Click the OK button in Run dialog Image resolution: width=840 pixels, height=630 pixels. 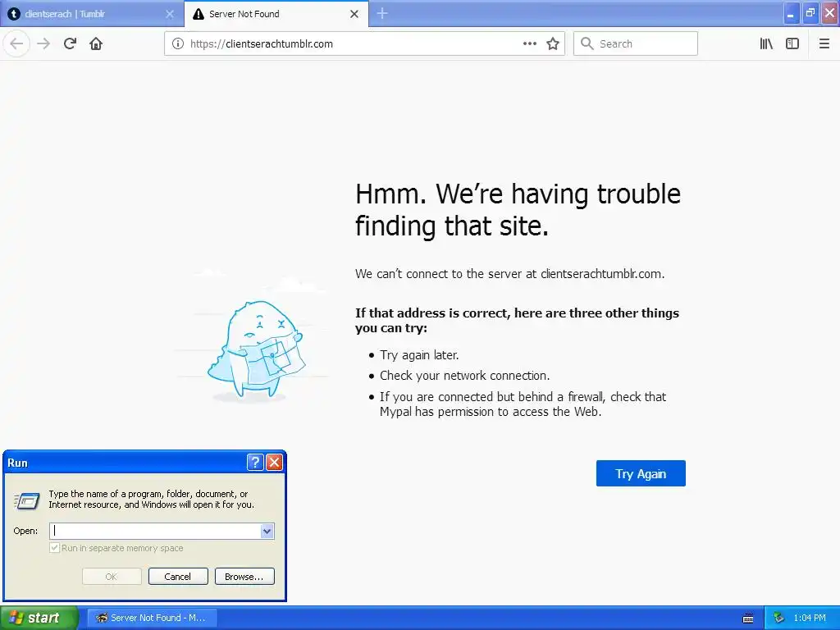(x=112, y=577)
